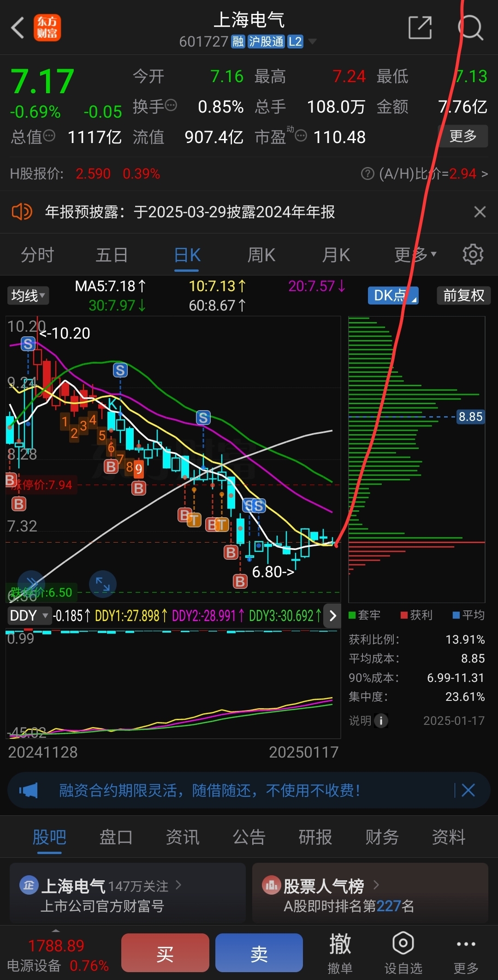Switch to 资料 tab
Viewport: 498px width, 980px height.
point(449,837)
